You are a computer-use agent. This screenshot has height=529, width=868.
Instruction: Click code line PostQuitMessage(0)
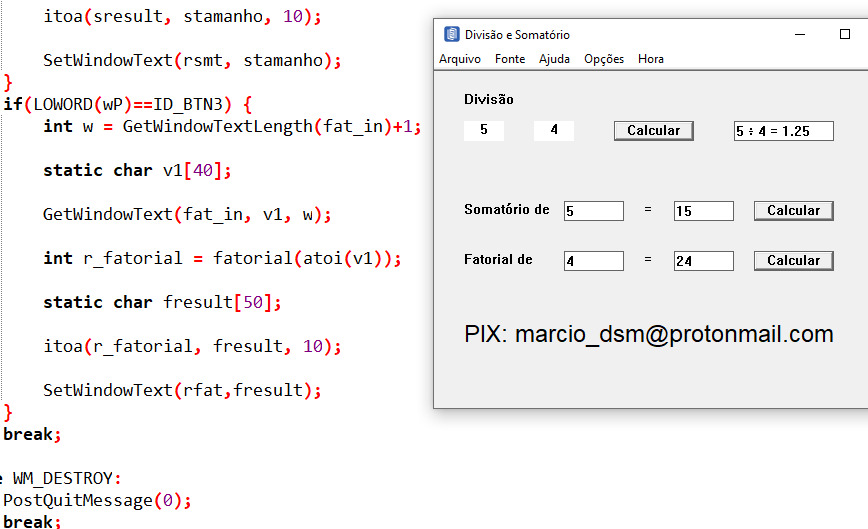click(97, 501)
